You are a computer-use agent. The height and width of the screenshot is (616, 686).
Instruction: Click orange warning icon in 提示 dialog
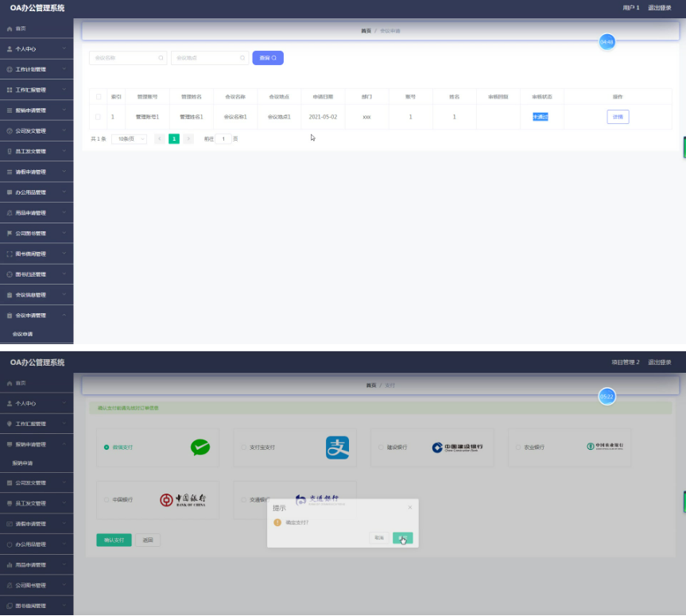pos(277,522)
